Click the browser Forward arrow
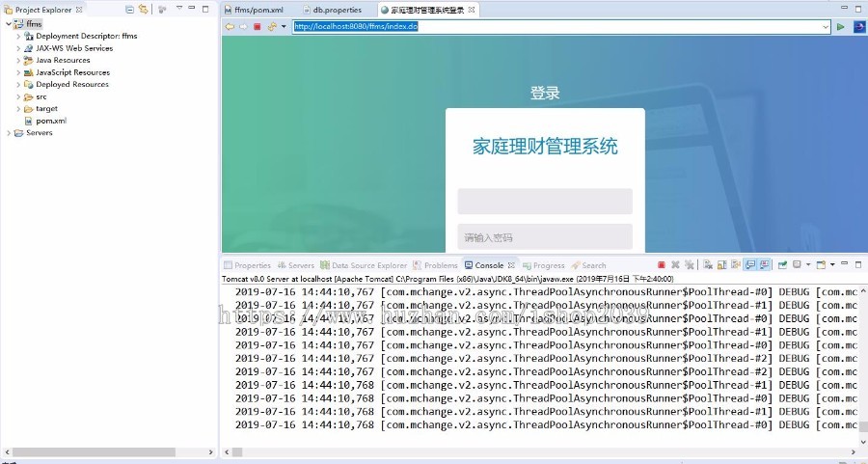 click(243, 27)
